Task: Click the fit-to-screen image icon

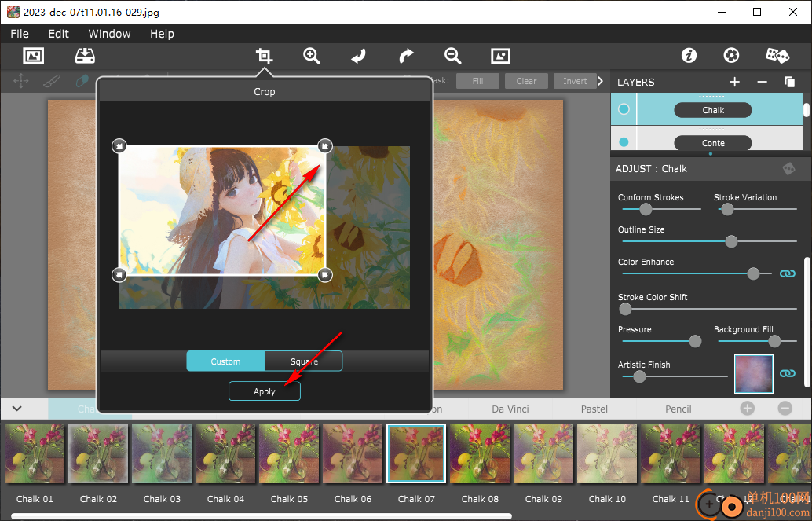Action: click(500, 56)
